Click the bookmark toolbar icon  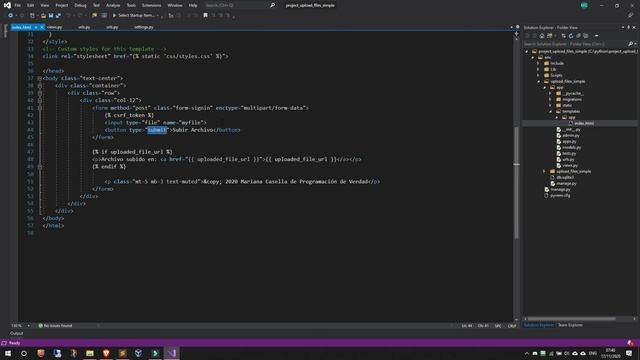click(205, 16)
